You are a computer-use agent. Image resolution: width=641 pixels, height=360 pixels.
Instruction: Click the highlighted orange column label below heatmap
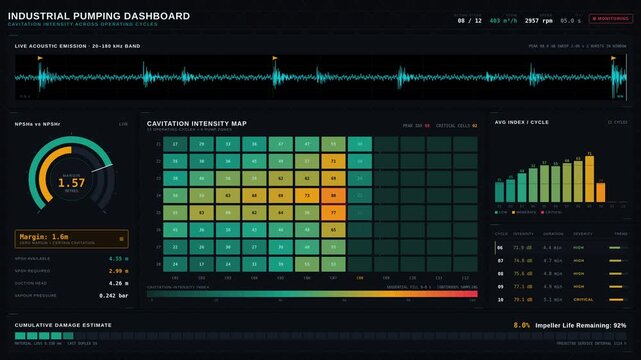click(360, 278)
